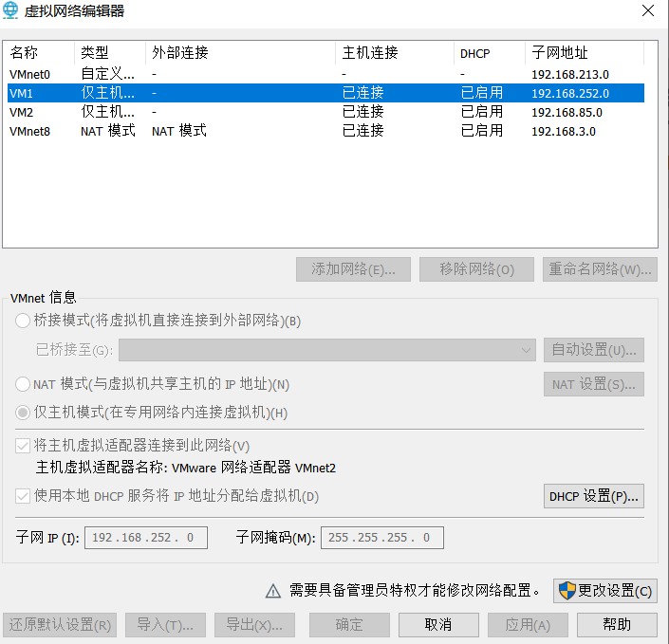Click adapter name text VMware 网络适配器 VMnet2
The height and width of the screenshot is (644, 669).
pos(254,468)
